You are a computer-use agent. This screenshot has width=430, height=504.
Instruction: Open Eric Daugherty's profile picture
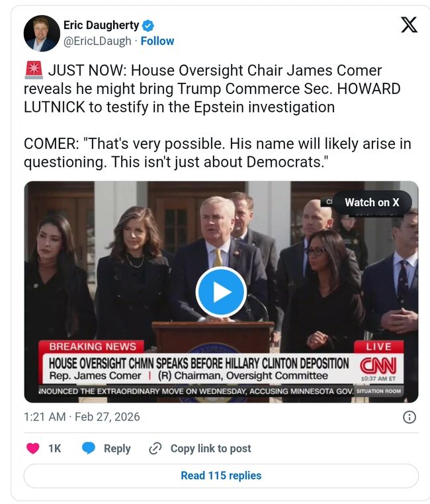tap(42, 33)
